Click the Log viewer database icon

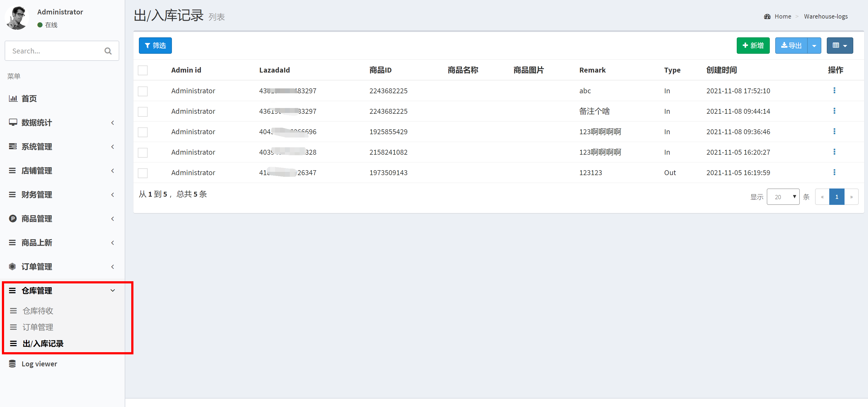(x=13, y=364)
